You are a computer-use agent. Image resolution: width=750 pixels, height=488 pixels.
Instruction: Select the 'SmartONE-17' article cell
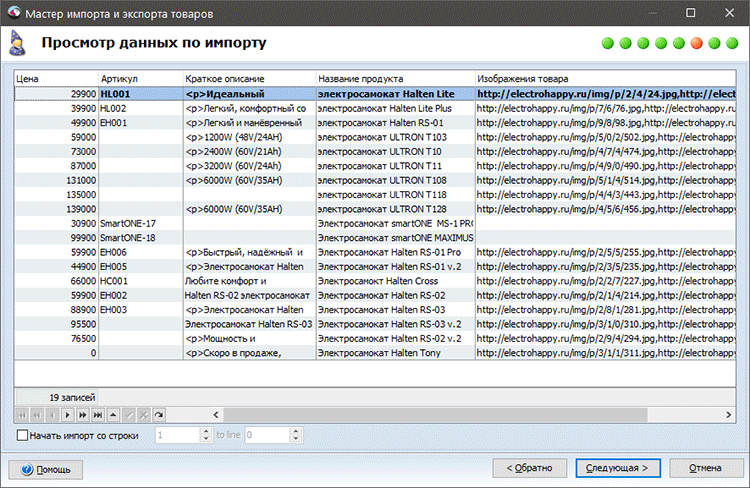(141, 223)
